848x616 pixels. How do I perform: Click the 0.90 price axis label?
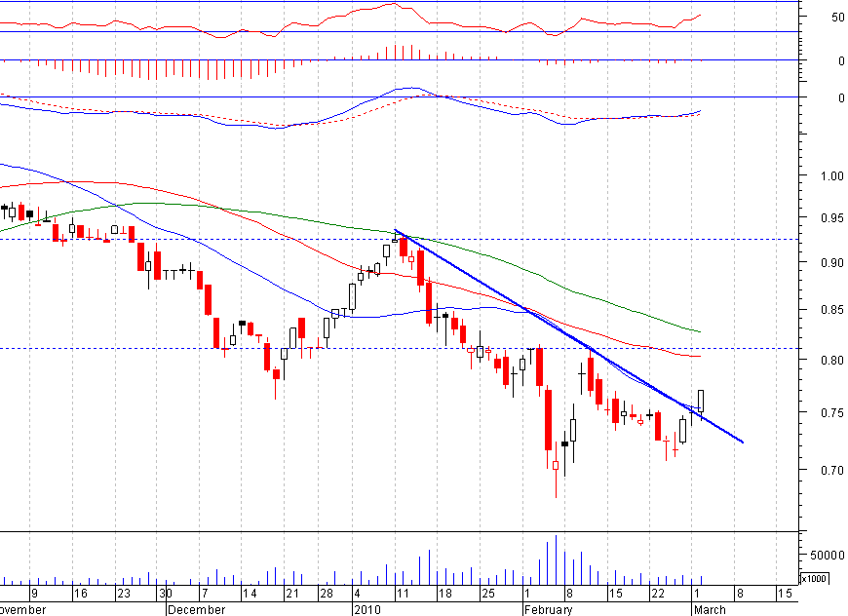(831, 263)
